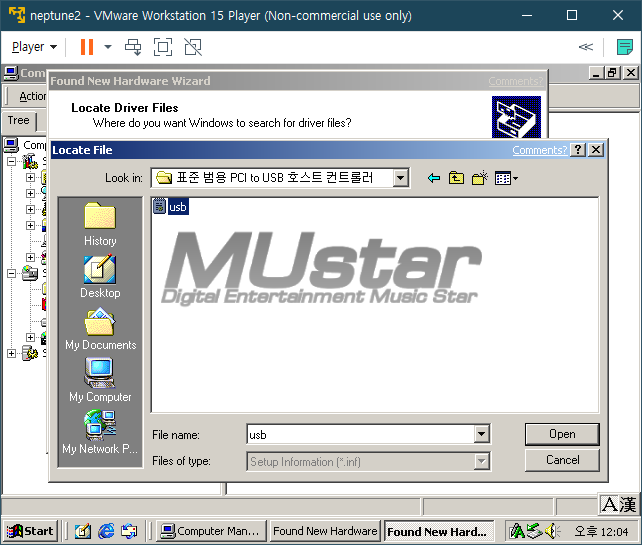Switch to first Found New Hardware taskbar button
Image resolution: width=642 pixels, height=545 pixels.
tap(325, 531)
